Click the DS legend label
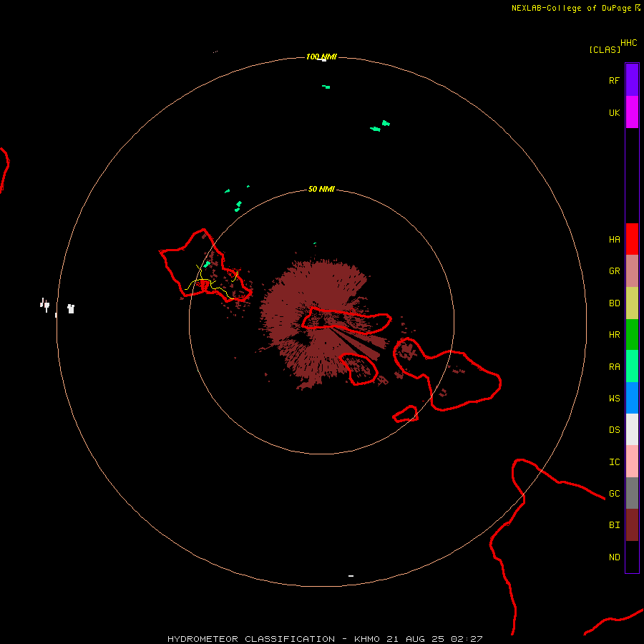The height and width of the screenshot is (644, 644). (614, 429)
